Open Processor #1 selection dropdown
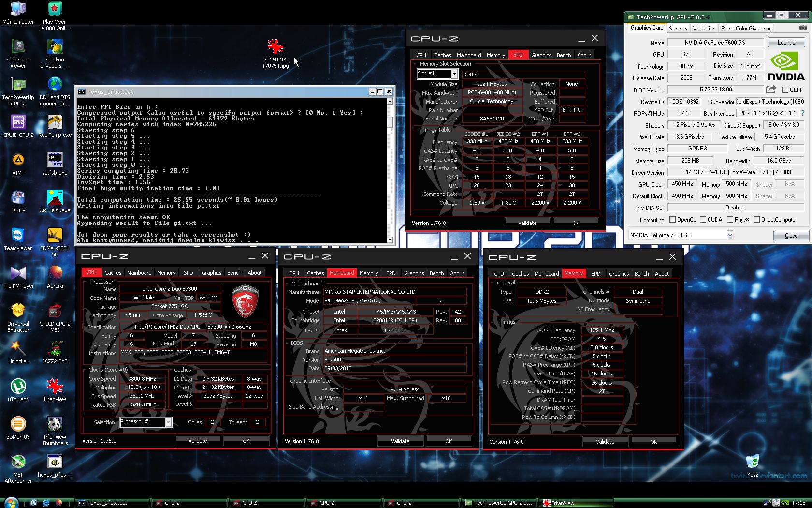Image resolution: width=812 pixels, height=508 pixels. coord(168,422)
